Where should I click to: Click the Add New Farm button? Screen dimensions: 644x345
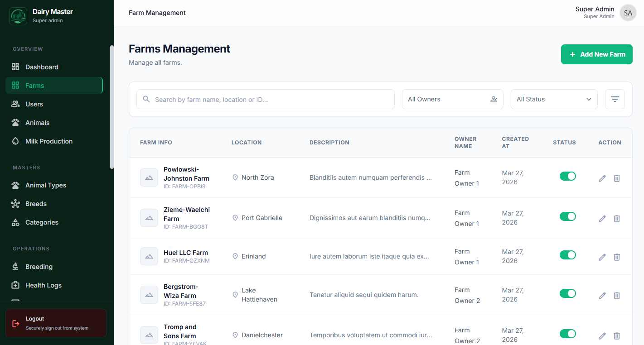[596, 54]
